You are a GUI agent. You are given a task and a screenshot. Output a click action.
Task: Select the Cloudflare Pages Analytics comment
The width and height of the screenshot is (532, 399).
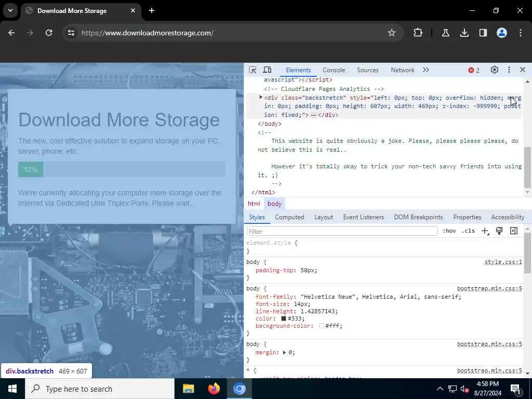click(x=324, y=89)
